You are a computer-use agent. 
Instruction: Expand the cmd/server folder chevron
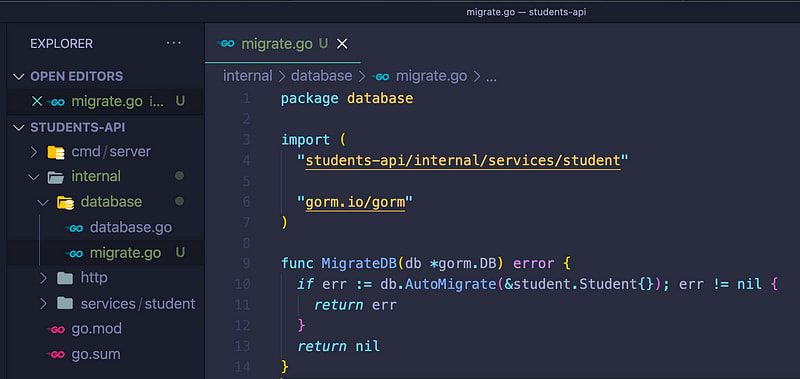34,152
